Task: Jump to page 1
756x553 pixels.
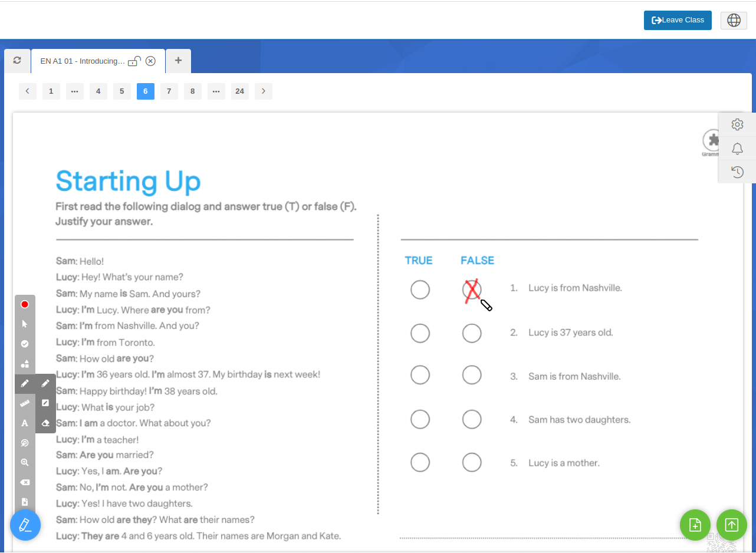Action: (51, 91)
